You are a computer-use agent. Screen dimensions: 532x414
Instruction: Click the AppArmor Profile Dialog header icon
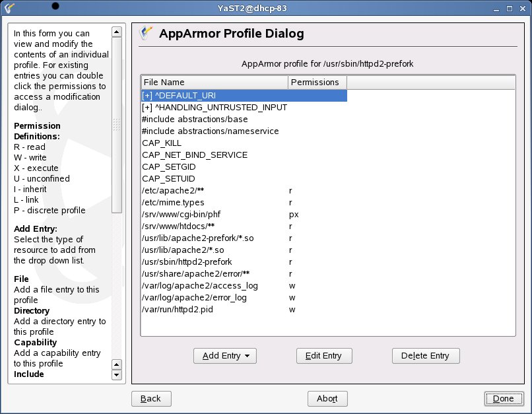click(x=147, y=34)
